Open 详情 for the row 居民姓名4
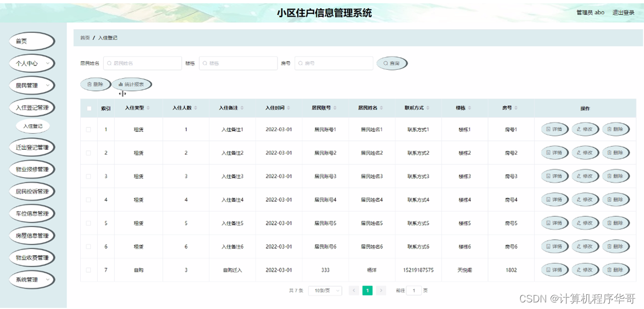The image size is (644, 309). pyautogui.click(x=555, y=200)
